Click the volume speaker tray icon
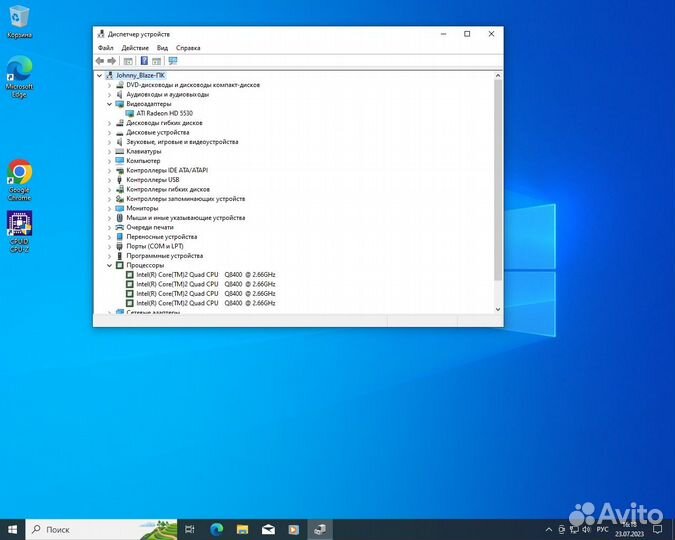 (586, 529)
